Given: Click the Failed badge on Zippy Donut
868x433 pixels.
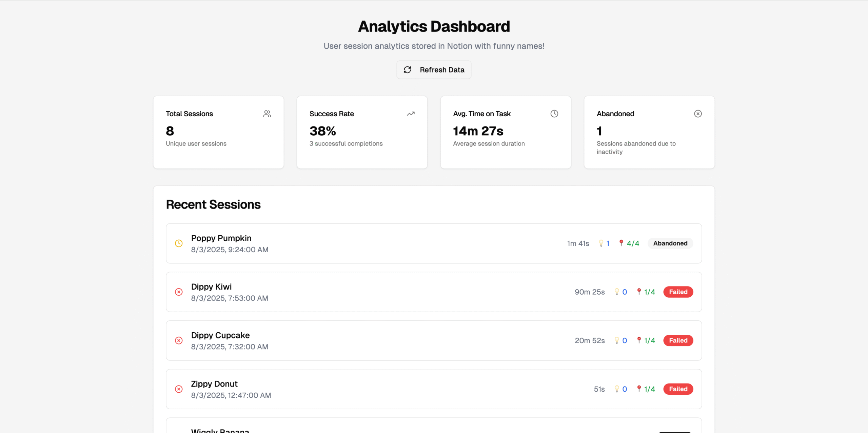Looking at the screenshot, I should coord(678,389).
